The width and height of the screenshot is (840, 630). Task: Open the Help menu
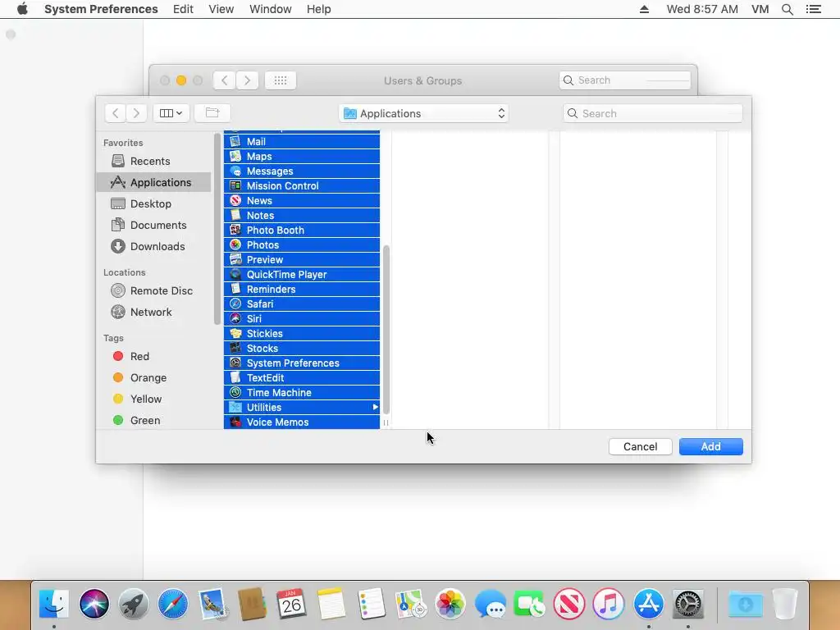[319, 9]
